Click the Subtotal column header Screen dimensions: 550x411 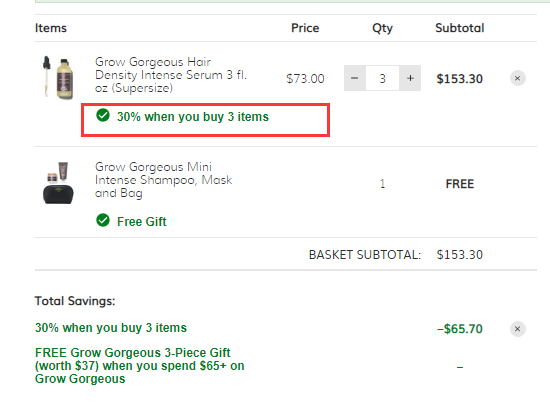click(460, 28)
